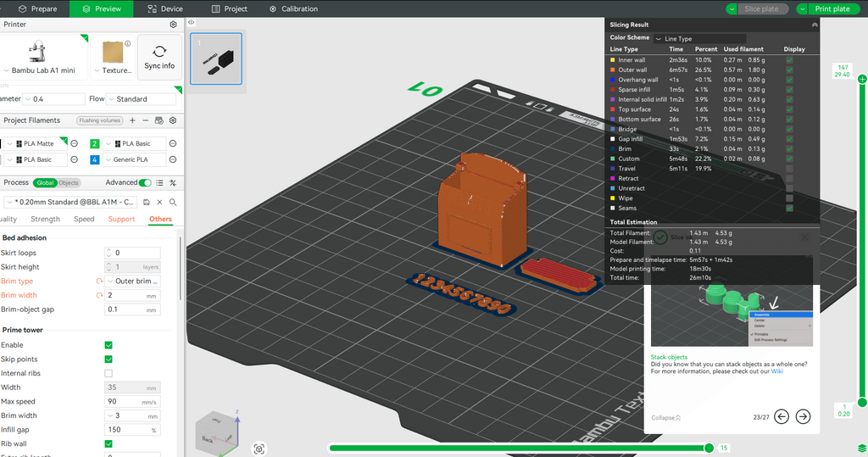868x457 pixels.
Task: Open Flow Standard dropdown
Action: (x=142, y=99)
